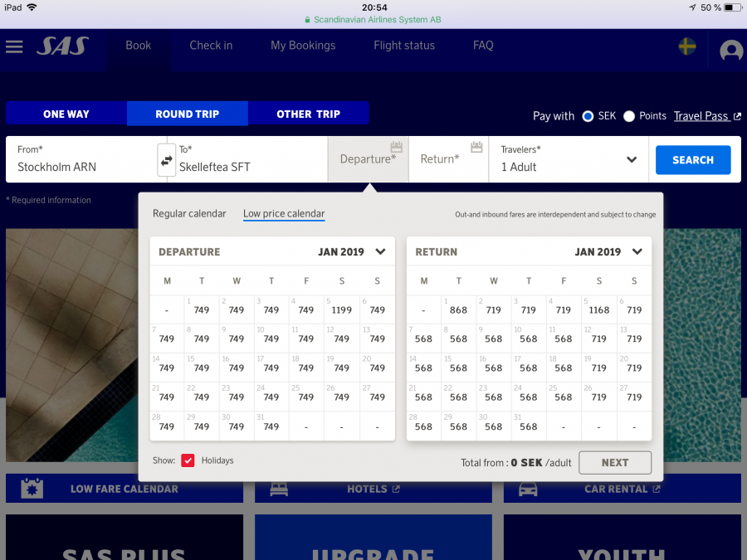
Task: Open the hamburger menu icon
Action: click(14, 46)
